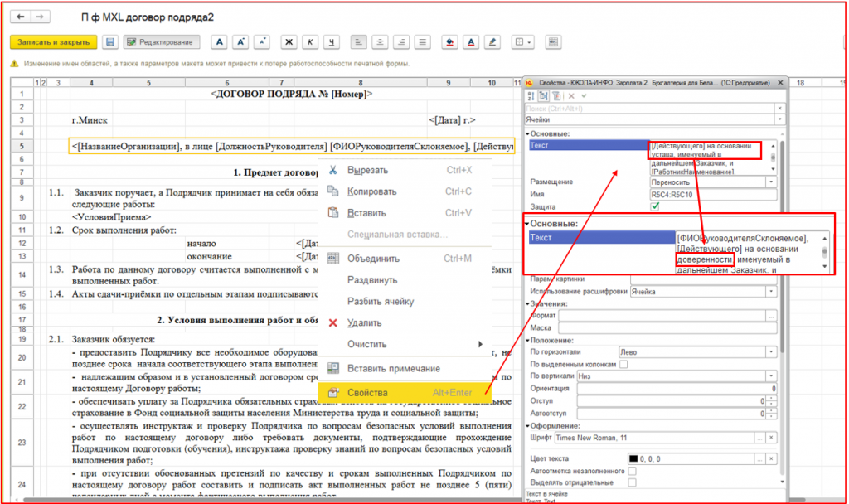Screen dimensions: 849x504
Task: Choose Объединить from the context menu
Action: (x=405, y=259)
